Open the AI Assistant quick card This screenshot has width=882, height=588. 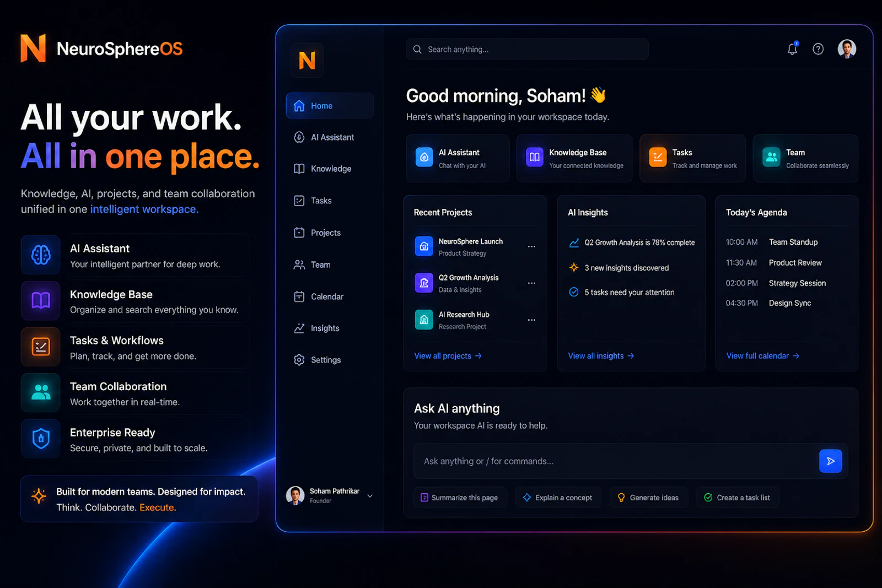tap(458, 158)
